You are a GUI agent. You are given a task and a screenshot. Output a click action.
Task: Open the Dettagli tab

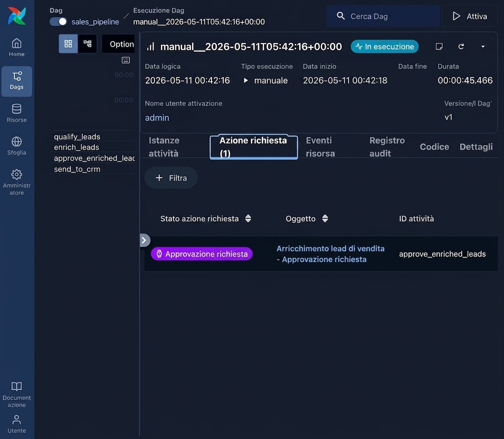pos(476,147)
